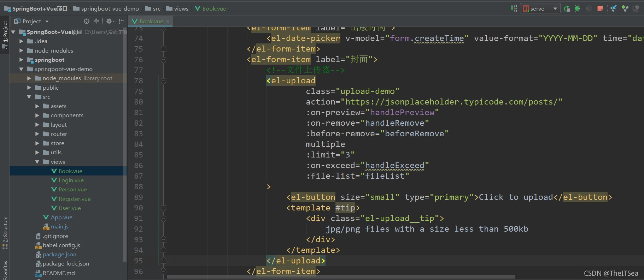
Task: Collapse the views folder arrow
Action: point(37,162)
